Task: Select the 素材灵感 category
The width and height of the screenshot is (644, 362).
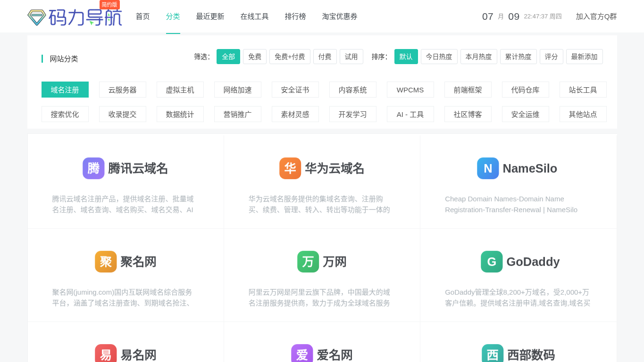Action: (295, 114)
